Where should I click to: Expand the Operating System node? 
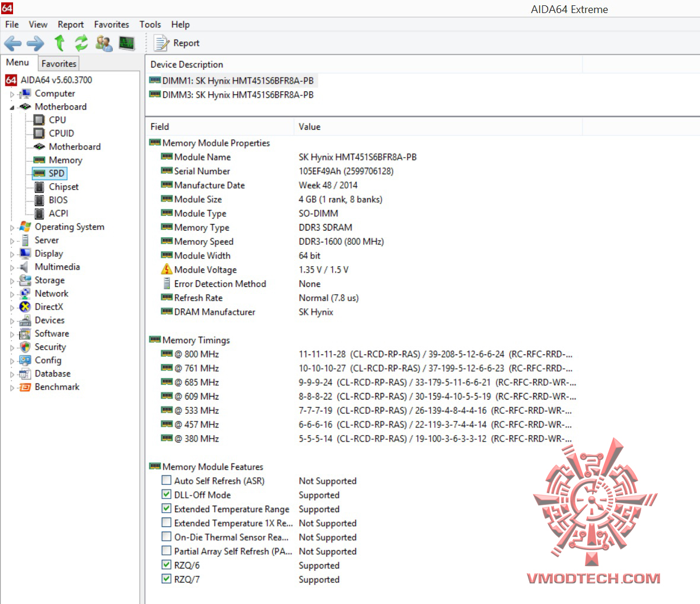pos(12,228)
